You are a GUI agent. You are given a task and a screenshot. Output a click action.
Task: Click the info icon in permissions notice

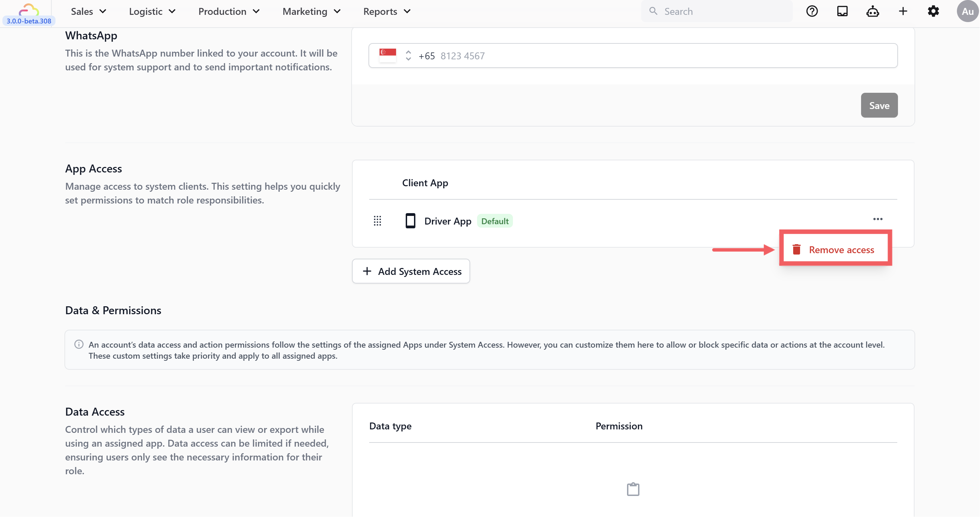[79, 344]
